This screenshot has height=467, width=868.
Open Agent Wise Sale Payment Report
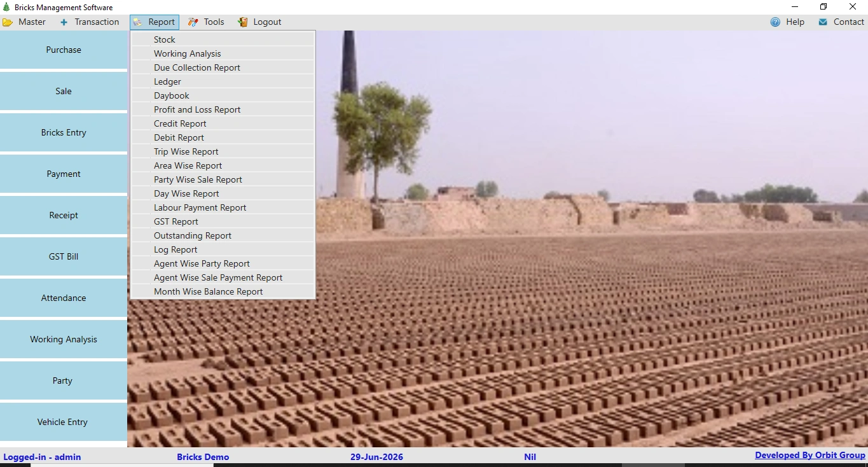tap(223, 277)
